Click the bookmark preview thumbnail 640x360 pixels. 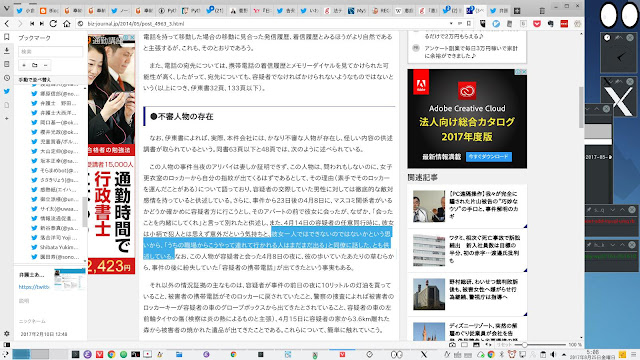70,279
